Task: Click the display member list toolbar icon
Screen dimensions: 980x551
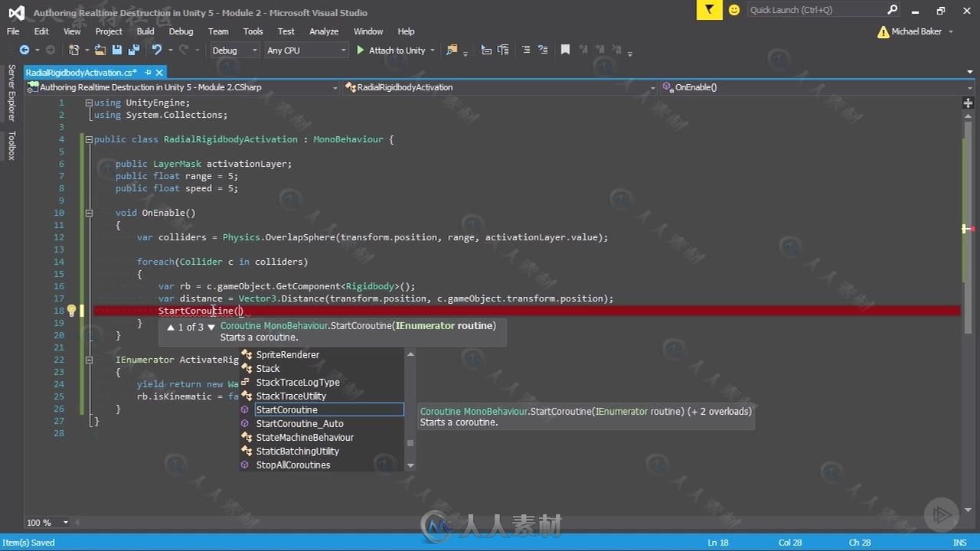Action: click(486, 50)
